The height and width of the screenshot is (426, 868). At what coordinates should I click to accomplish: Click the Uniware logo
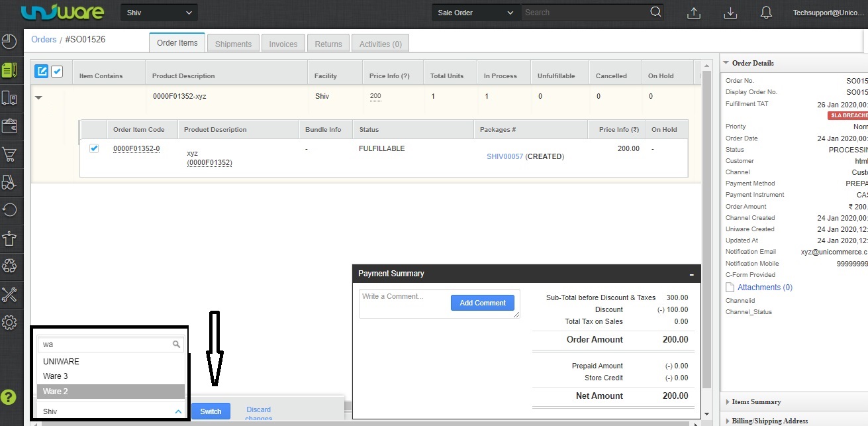point(62,13)
